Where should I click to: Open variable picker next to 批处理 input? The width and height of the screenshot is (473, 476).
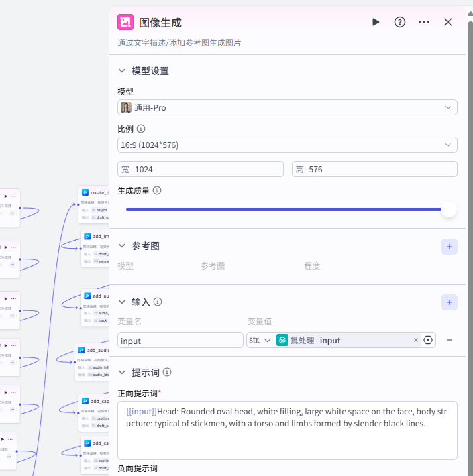[x=428, y=340]
